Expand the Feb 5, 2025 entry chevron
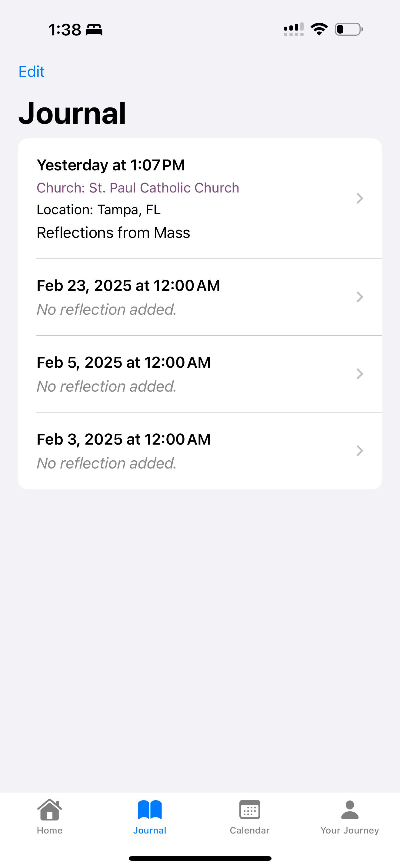 pos(359,374)
